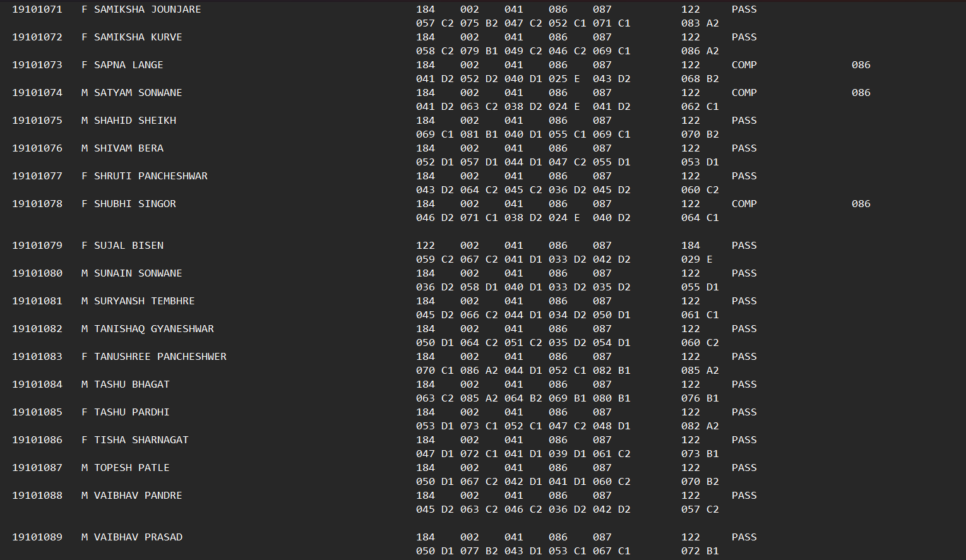The height and width of the screenshot is (560, 966).
Task: Click the COMP result for SATYAM SONWANE
Action: [744, 93]
